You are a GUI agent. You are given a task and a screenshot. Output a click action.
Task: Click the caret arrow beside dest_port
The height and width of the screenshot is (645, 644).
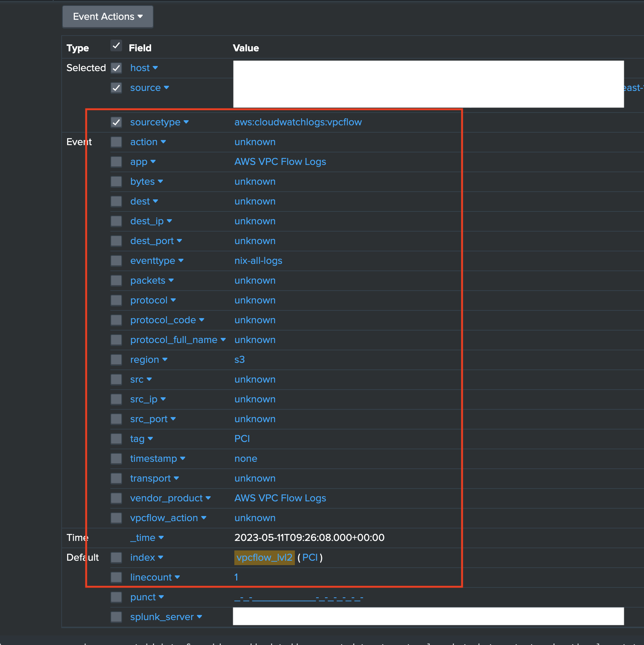(179, 241)
